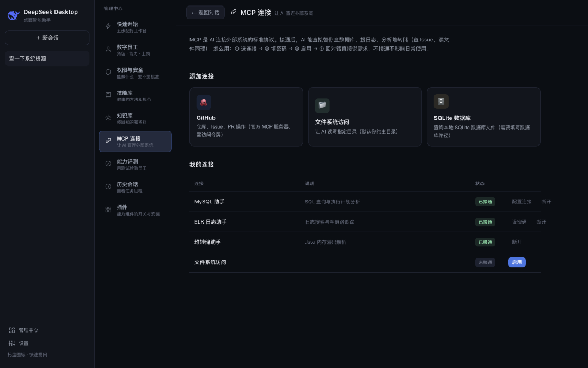
Task: Click the checkmark icon beside 能力评测
Action: (x=108, y=164)
